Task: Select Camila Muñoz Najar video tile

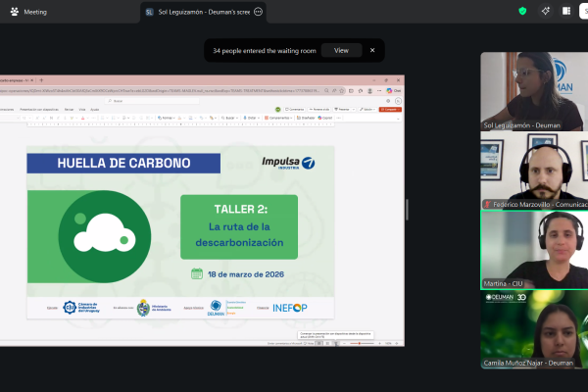Action: [534, 329]
